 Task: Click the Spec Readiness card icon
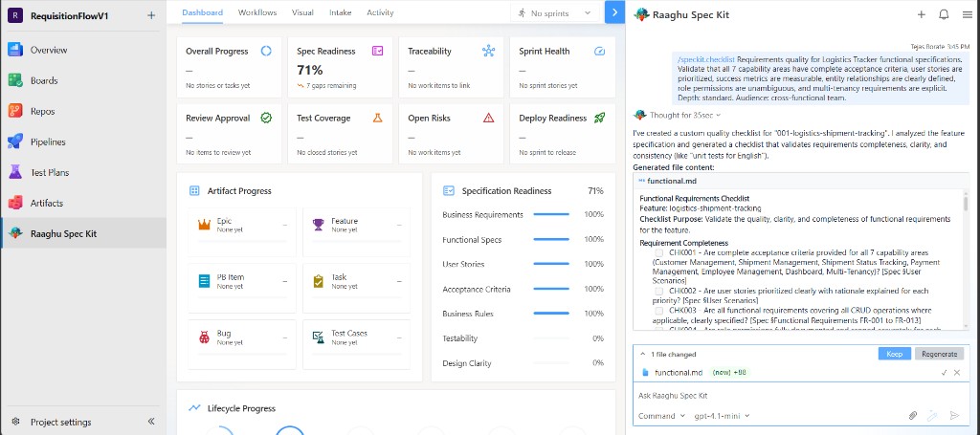377,52
